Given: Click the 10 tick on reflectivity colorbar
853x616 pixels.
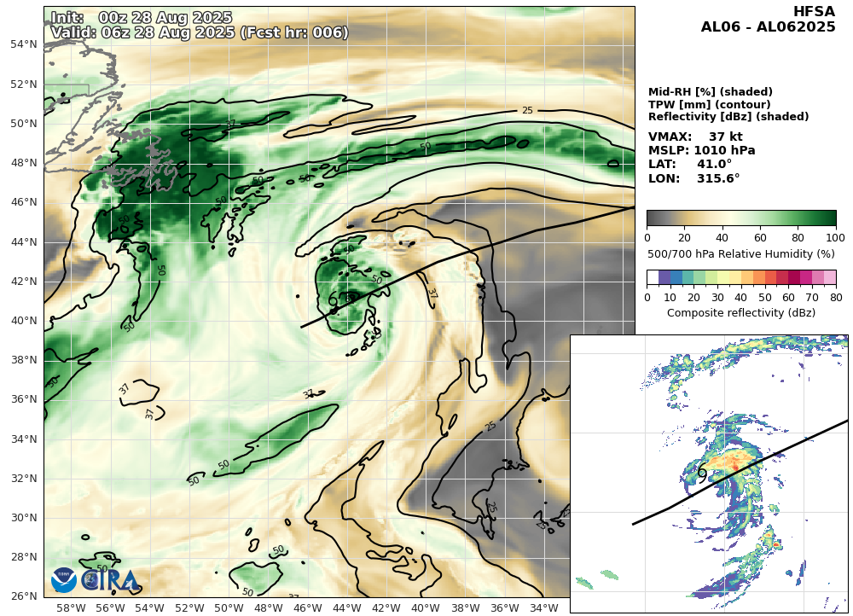Looking at the screenshot, I should (670, 298).
